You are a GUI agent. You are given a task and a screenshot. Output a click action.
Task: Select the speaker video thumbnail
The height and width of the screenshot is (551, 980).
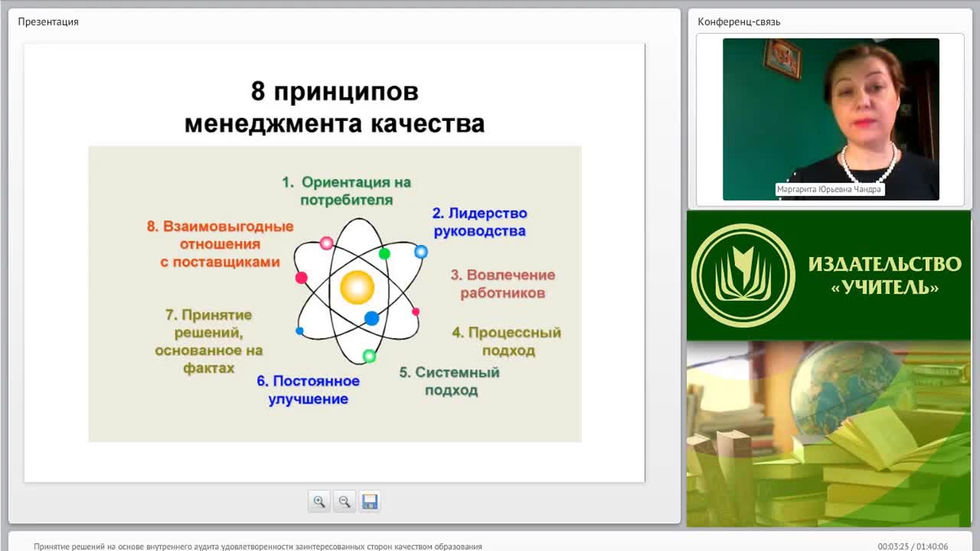[x=831, y=119]
